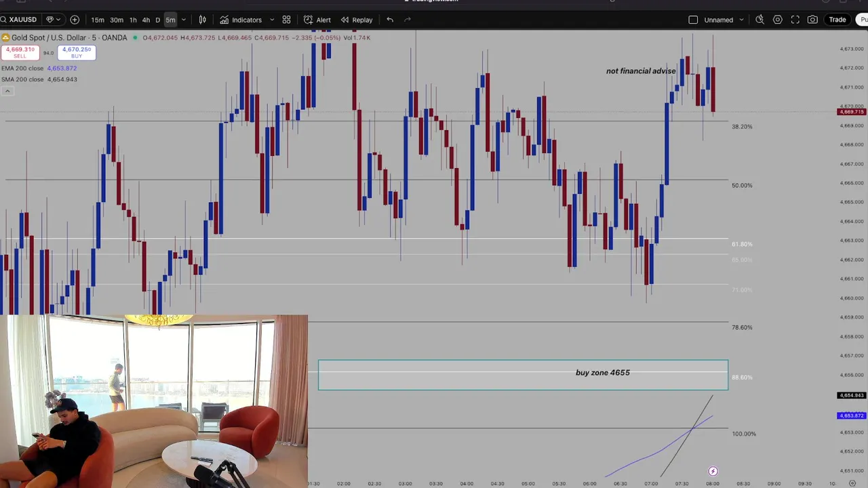868x488 pixels.
Task: Click the lightning event marker on the time axis
Action: [713, 471]
